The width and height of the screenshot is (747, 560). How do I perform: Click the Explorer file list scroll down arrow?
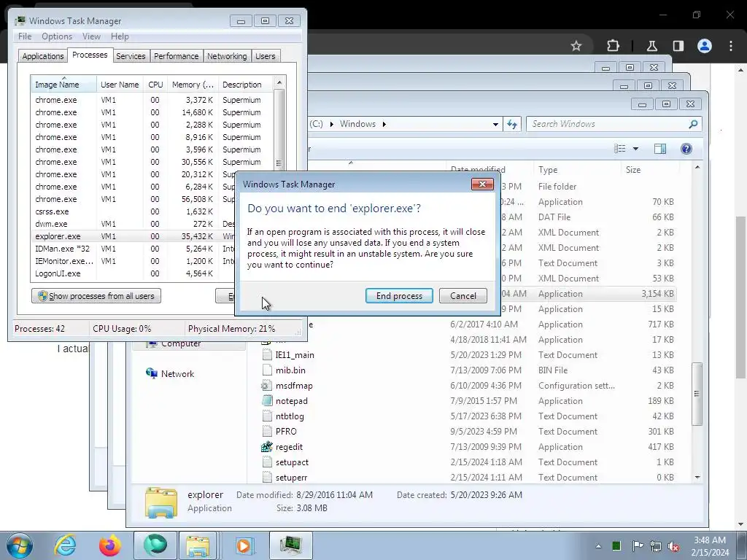(697, 477)
